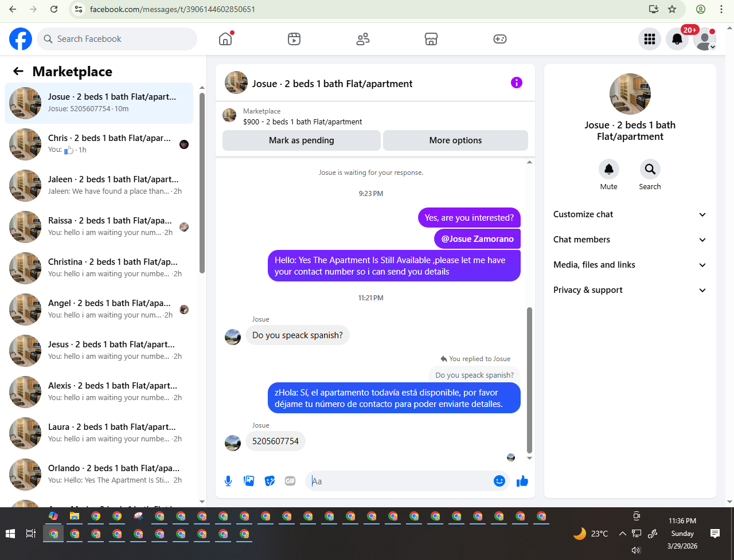Click 'Yes, are you interested?' message

469,218
